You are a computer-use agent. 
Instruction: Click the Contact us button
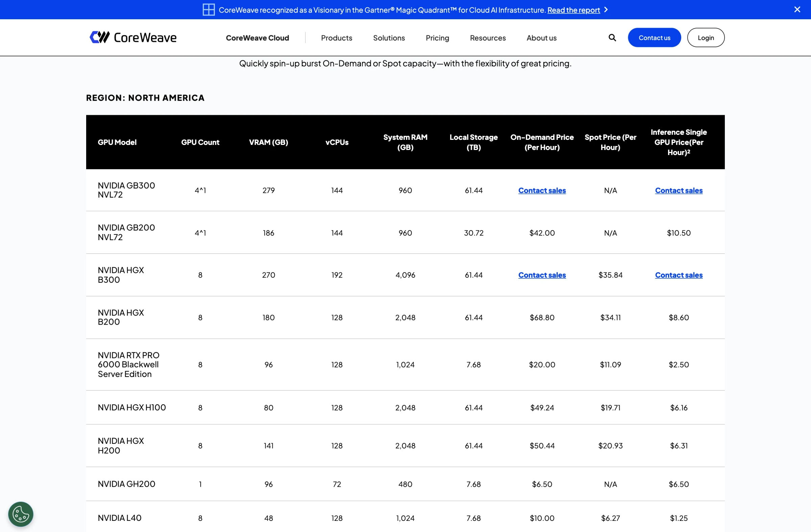(x=654, y=37)
